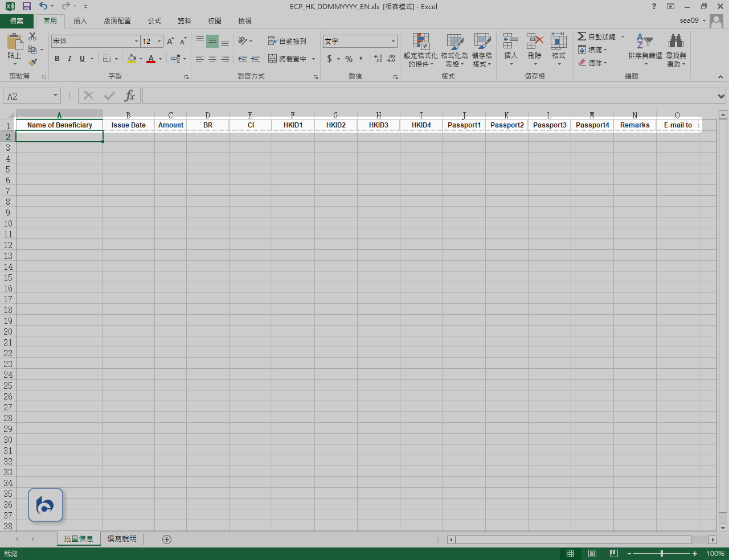The height and width of the screenshot is (560, 729).
Task: Open the font name dropdown
Action: pos(136,41)
